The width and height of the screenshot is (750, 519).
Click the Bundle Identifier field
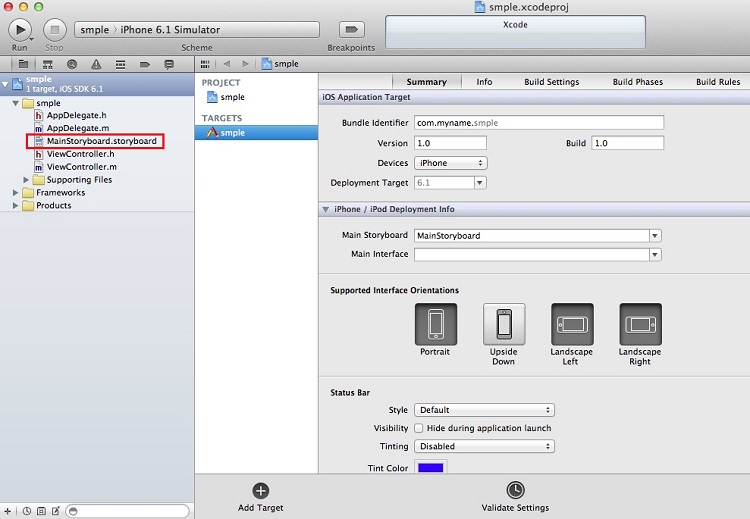coord(539,122)
